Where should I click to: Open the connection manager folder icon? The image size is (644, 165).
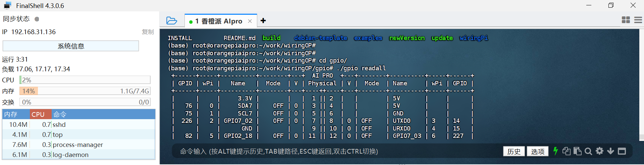coord(172,21)
